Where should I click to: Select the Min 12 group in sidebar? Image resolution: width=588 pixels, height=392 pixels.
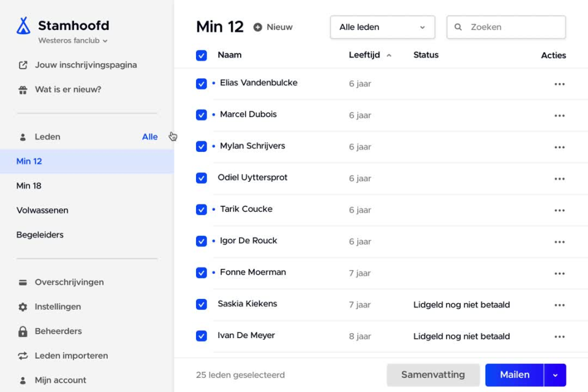[x=87, y=161]
